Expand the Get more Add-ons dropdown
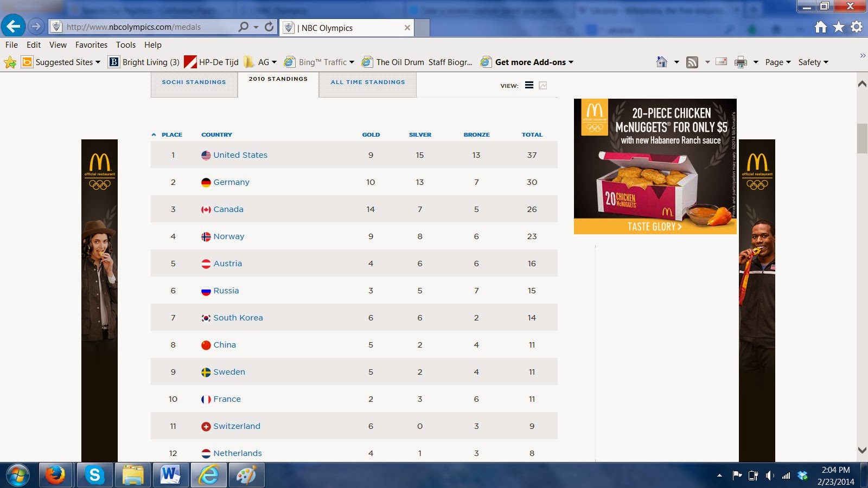This screenshot has height=488, width=868. point(571,62)
